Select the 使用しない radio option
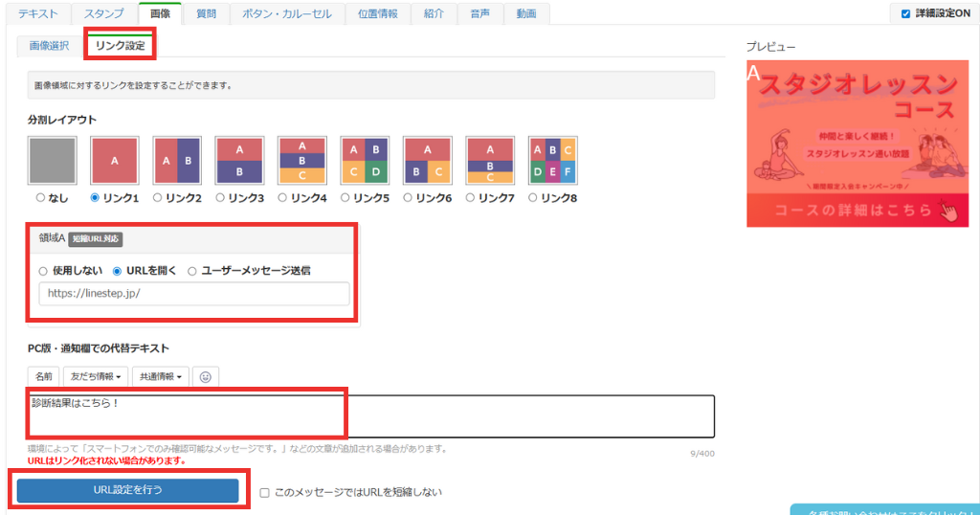Screen dimensions: 980x515 pyautogui.click(x=43, y=271)
